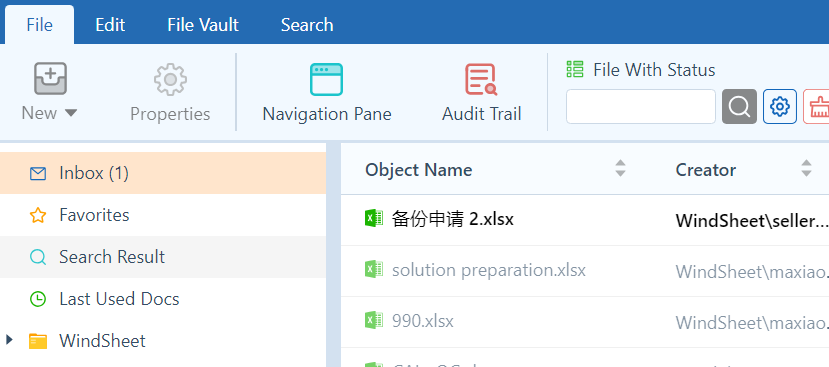Open the blue gear search settings

(779, 107)
